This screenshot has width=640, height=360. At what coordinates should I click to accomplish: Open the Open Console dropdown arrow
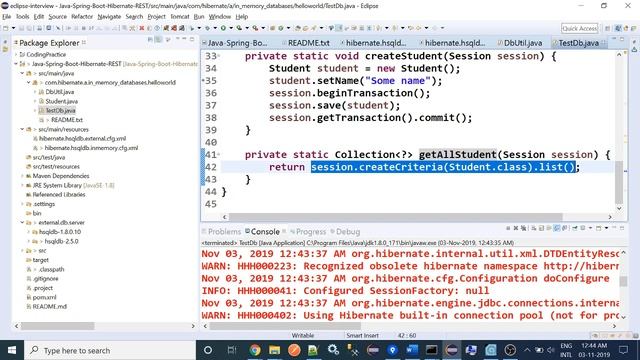tap(607, 228)
